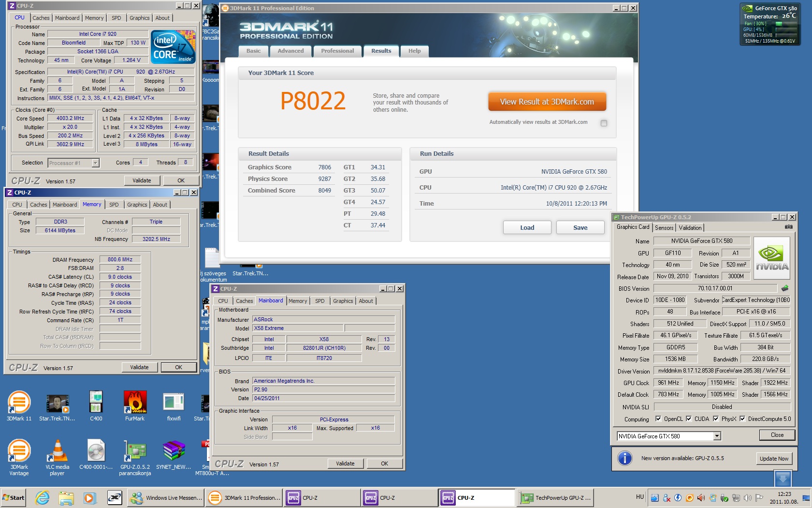Open Internet Explorer from the taskbar
This screenshot has width=812, height=508.
tap(43, 498)
